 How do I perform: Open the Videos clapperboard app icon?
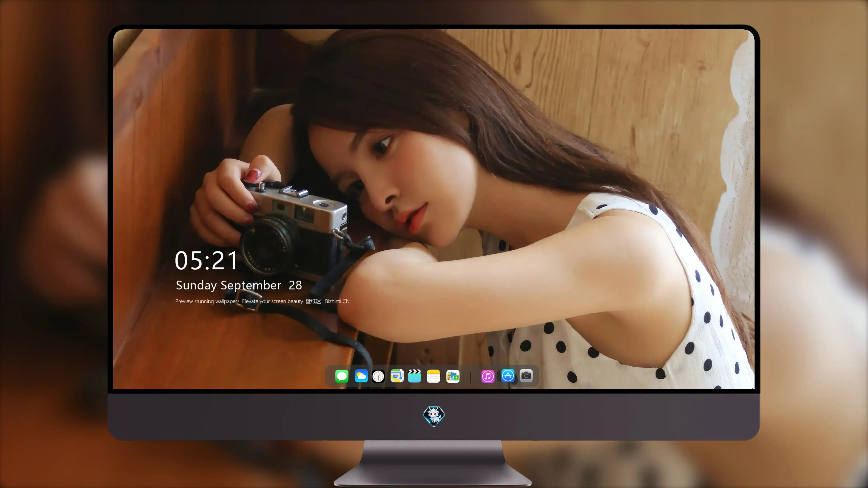tap(415, 376)
